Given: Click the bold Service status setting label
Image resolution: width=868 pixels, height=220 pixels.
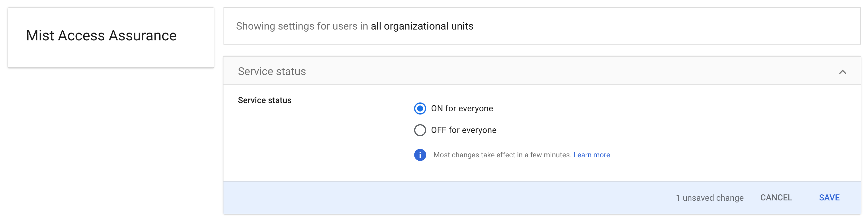Looking at the screenshot, I should 265,100.
